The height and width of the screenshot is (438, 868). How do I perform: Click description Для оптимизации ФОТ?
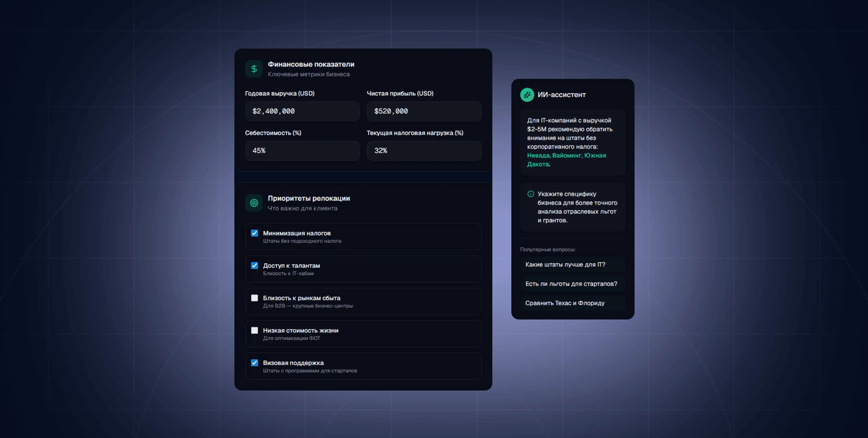point(291,338)
